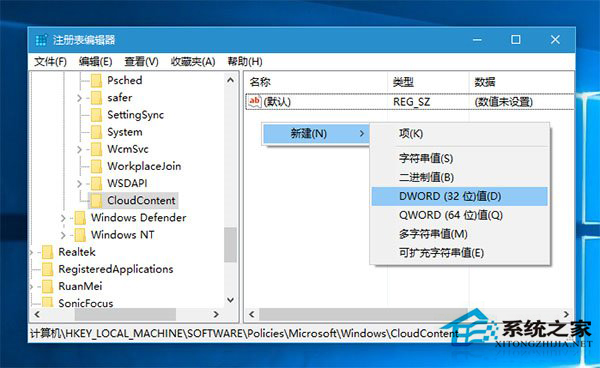Expand the Windows NT node
600x368 pixels.
click(63, 235)
